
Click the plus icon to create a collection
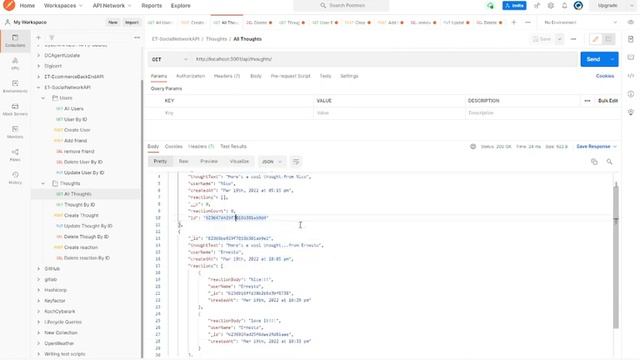point(38,38)
